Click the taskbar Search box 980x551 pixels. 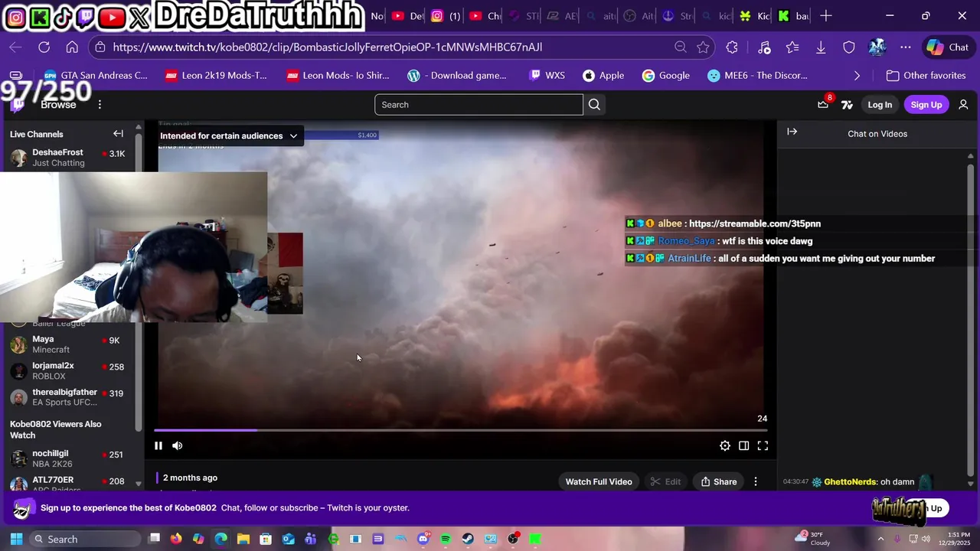(x=84, y=539)
